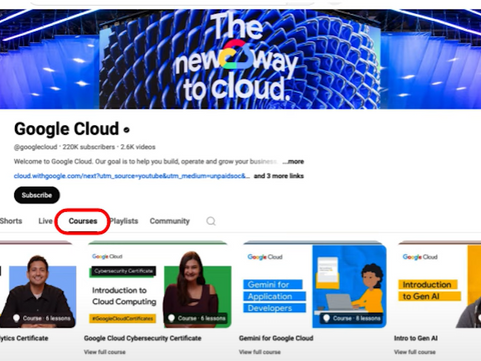Click the 'Course · 8 lessons' badge
Screen dimensions: 481x361
pos(352,318)
